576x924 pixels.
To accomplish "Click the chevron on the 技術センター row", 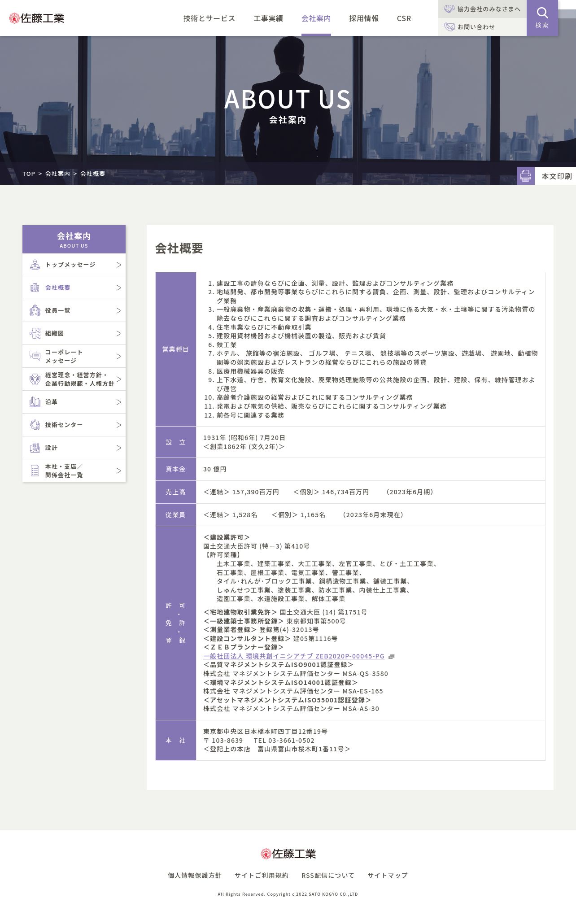I will pos(119,425).
